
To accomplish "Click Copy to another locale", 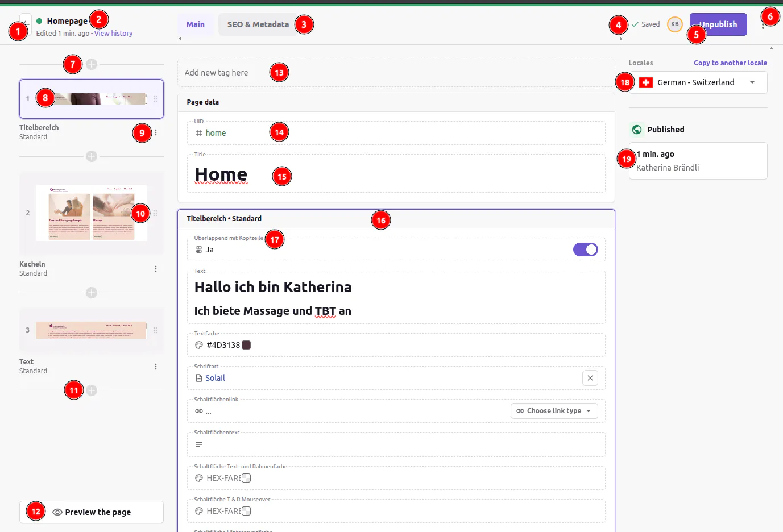I will (x=731, y=63).
